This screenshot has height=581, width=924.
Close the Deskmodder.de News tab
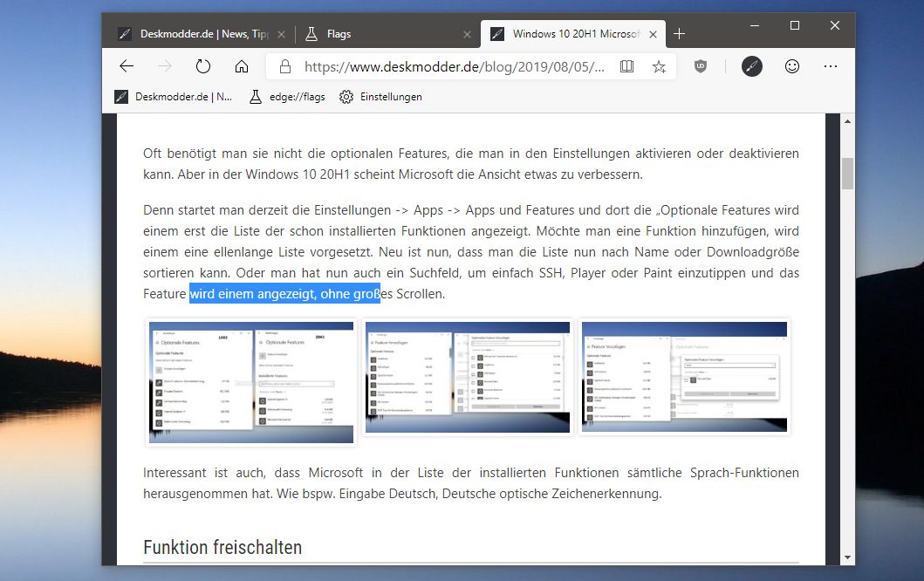coord(281,34)
